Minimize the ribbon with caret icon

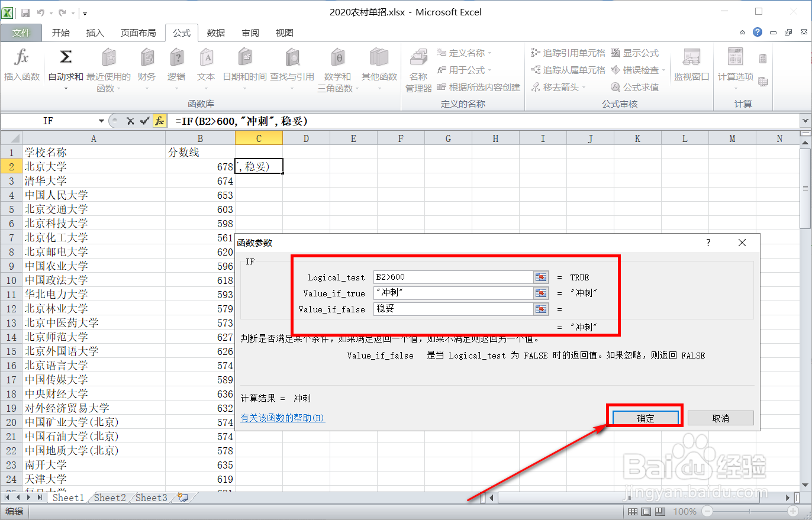[x=743, y=33]
